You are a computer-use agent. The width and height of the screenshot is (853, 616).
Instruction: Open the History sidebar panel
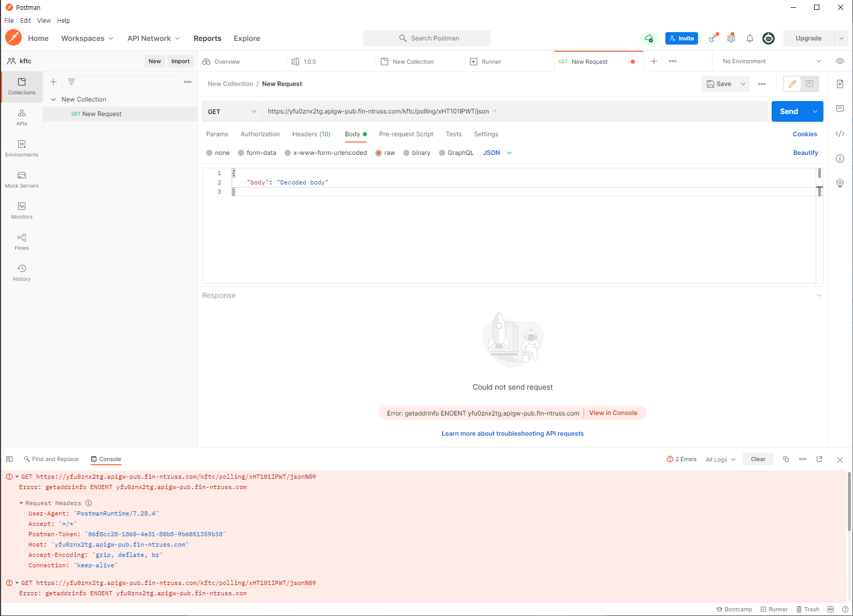click(22, 273)
